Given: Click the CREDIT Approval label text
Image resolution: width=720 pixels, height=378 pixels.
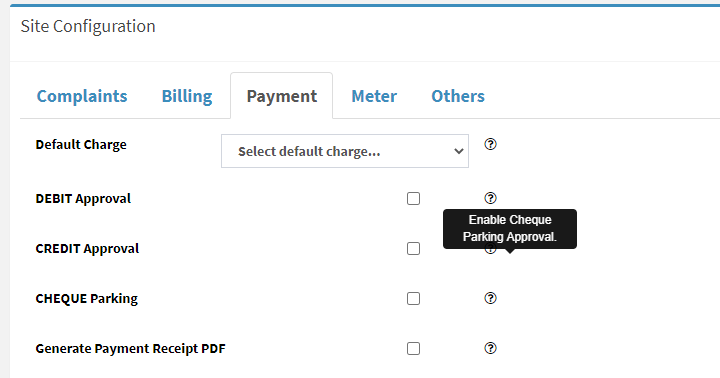Looking at the screenshot, I should click(x=87, y=248).
